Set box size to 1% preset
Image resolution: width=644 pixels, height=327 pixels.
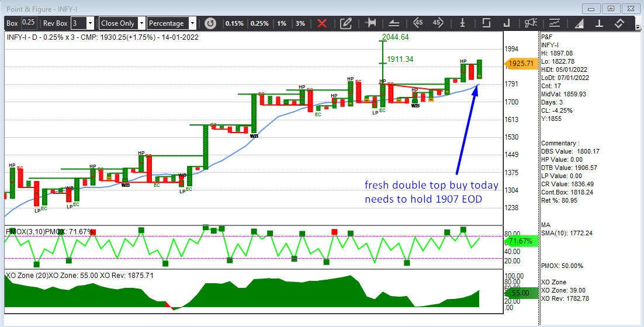281,23
